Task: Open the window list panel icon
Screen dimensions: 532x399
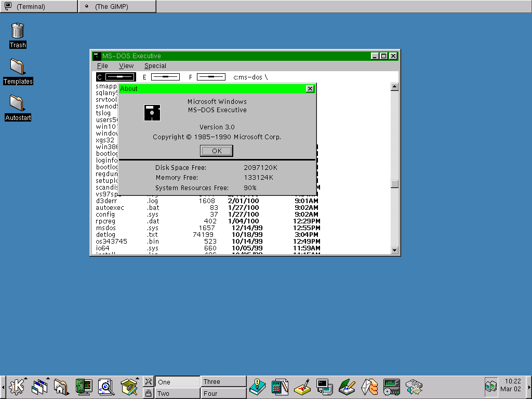Action: [x=40, y=387]
